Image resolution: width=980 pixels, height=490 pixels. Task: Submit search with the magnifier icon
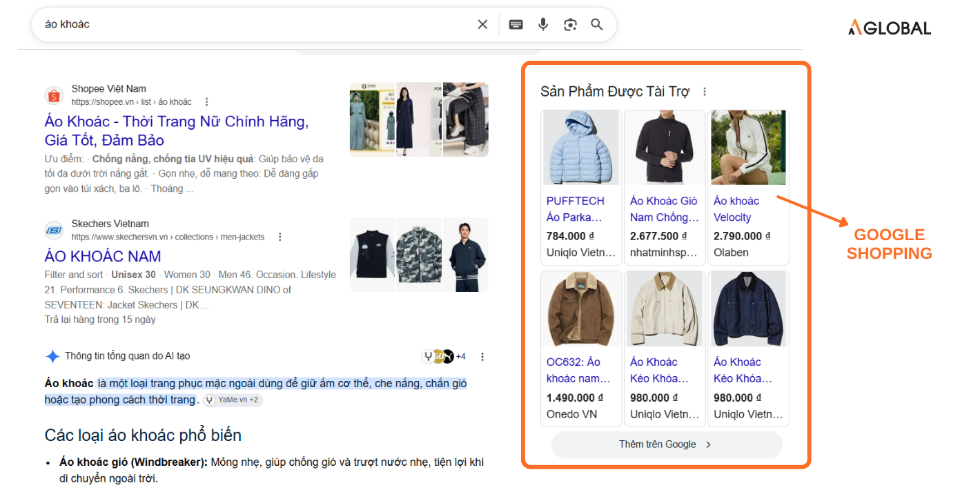[597, 25]
